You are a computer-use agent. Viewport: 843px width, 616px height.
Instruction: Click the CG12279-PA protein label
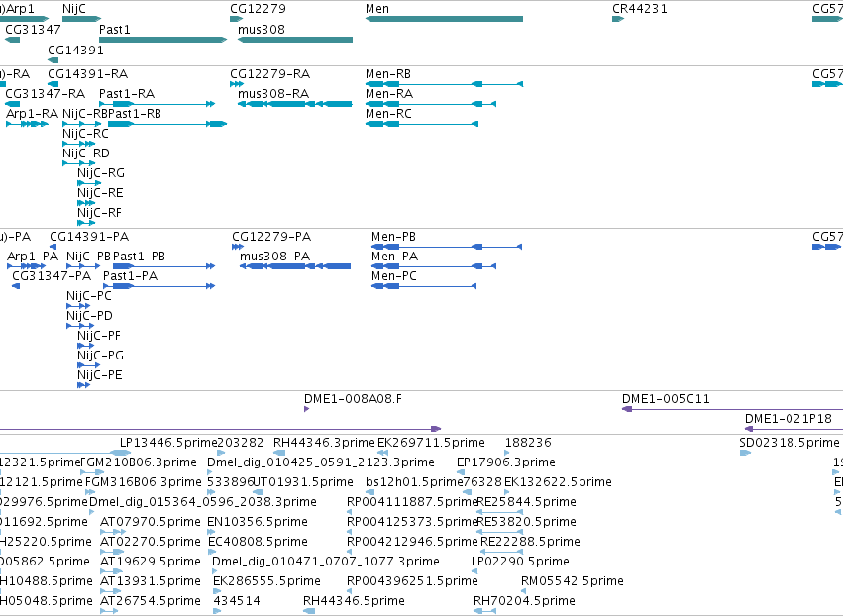pyautogui.click(x=271, y=237)
